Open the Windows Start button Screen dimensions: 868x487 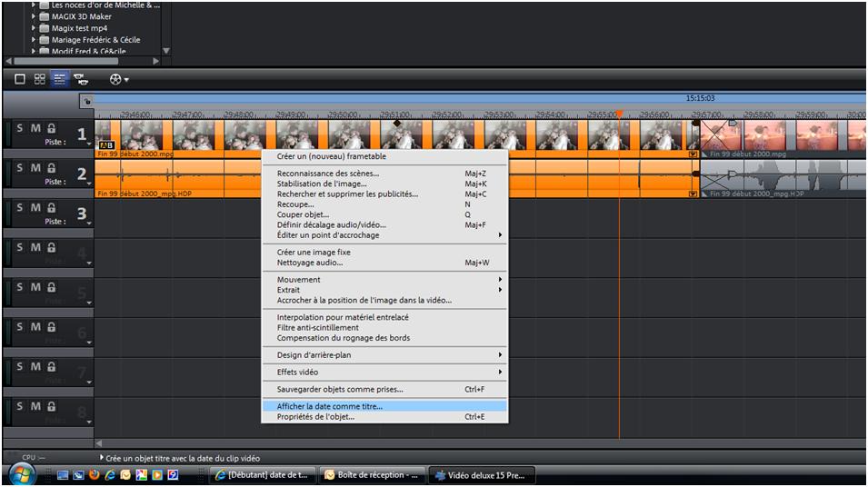(x=22, y=473)
